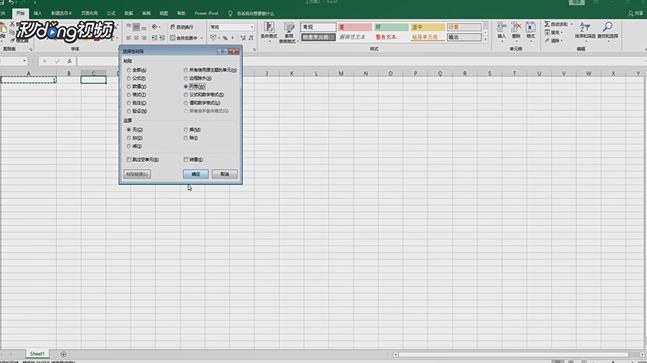Open the 清除 (Clear) dropdown

click(554, 40)
